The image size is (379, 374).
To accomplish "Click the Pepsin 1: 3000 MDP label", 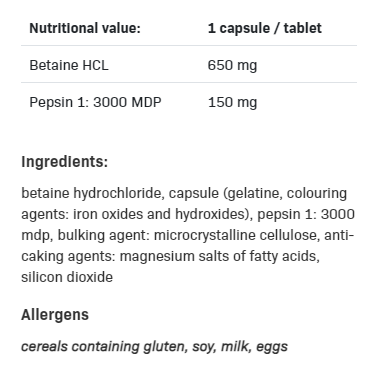I will (x=95, y=102).
